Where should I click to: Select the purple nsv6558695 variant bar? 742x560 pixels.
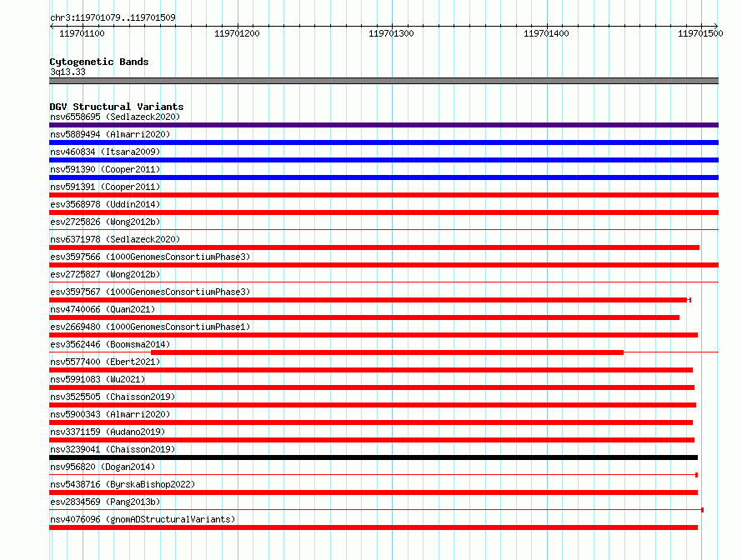pos(384,125)
